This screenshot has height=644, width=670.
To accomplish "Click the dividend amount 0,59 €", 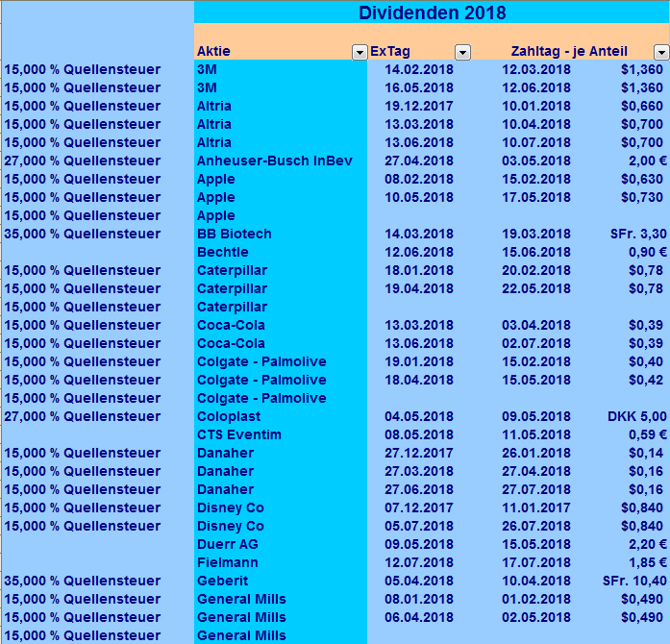I will [x=647, y=434].
